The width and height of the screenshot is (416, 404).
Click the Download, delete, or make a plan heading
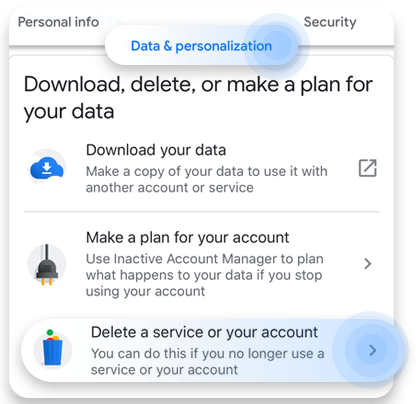point(198,98)
